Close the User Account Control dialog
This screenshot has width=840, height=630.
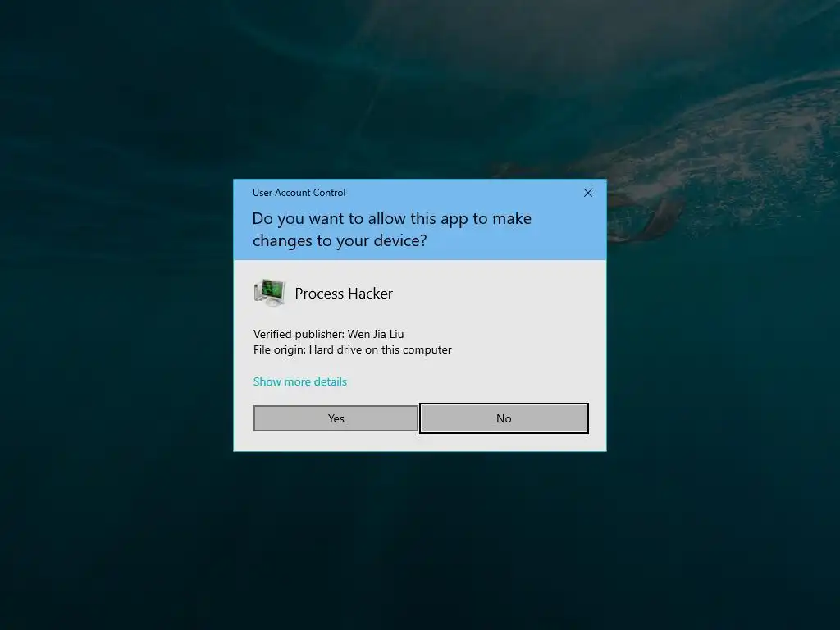pyautogui.click(x=587, y=193)
